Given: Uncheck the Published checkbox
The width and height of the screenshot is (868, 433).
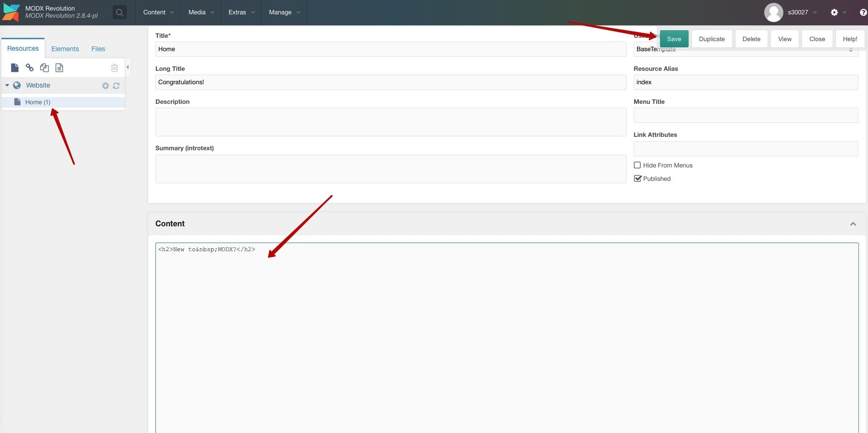Looking at the screenshot, I should [x=637, y=178].
